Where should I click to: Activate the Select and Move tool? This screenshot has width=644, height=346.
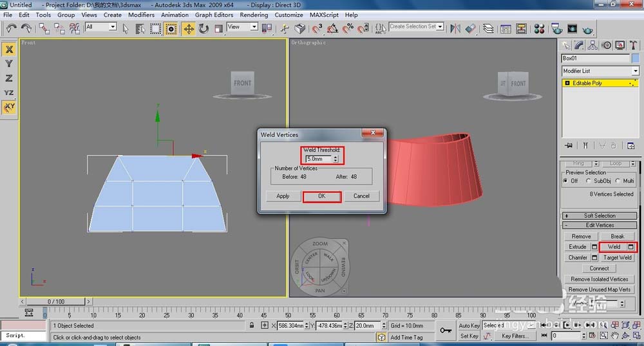point(189,29)
